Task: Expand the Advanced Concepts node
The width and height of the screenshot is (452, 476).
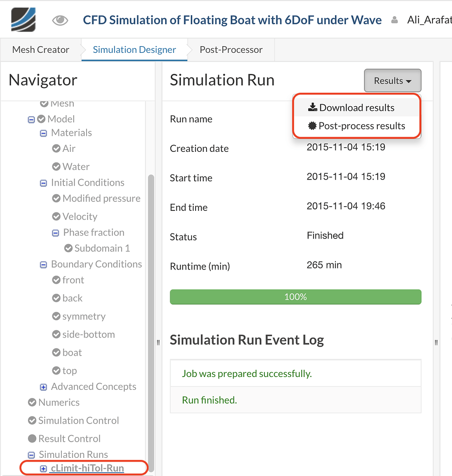Action: coord(43,387)
